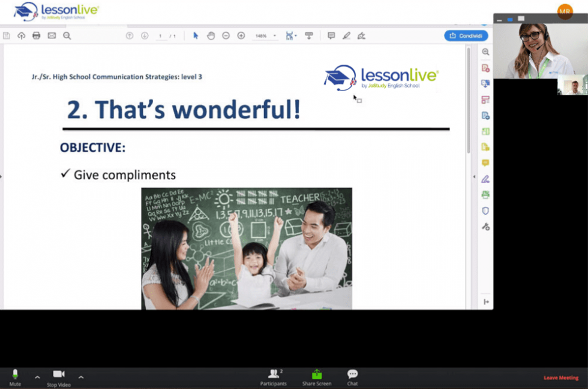588x389 pixels.
Task: Open the Print dialog via printer icon
Action: coord(36,35)
